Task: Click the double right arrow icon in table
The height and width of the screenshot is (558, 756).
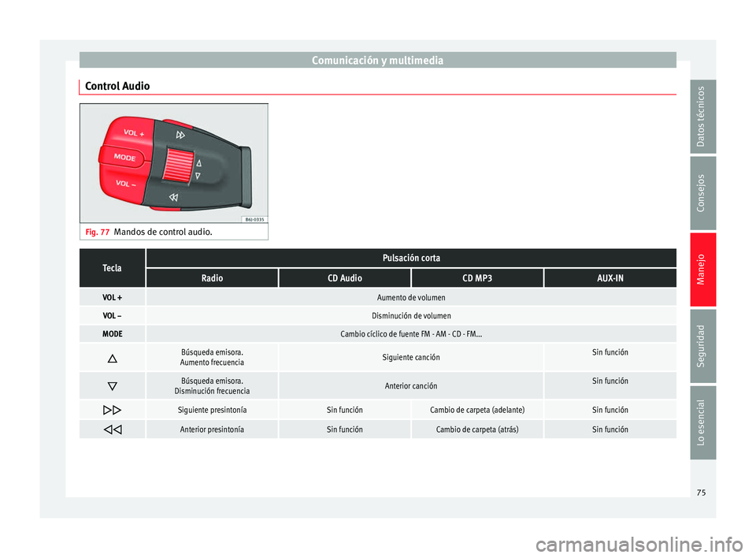Action: point(113,411)
